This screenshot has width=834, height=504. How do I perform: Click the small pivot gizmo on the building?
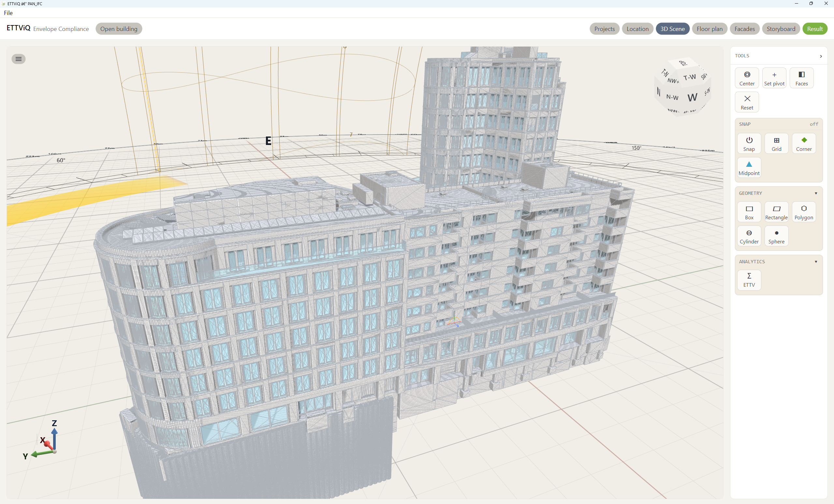454,322
